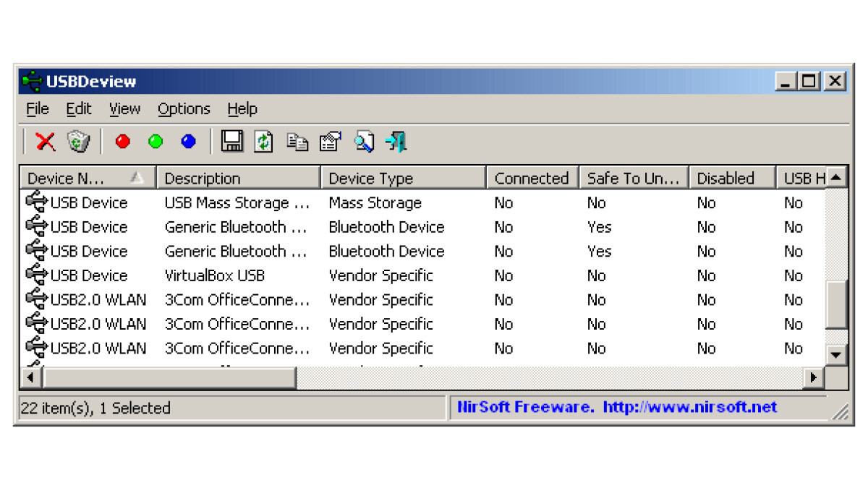This screenshot has width=868, height=488.
Task: Click the copy selected items icon
Action: click(297, 142)
